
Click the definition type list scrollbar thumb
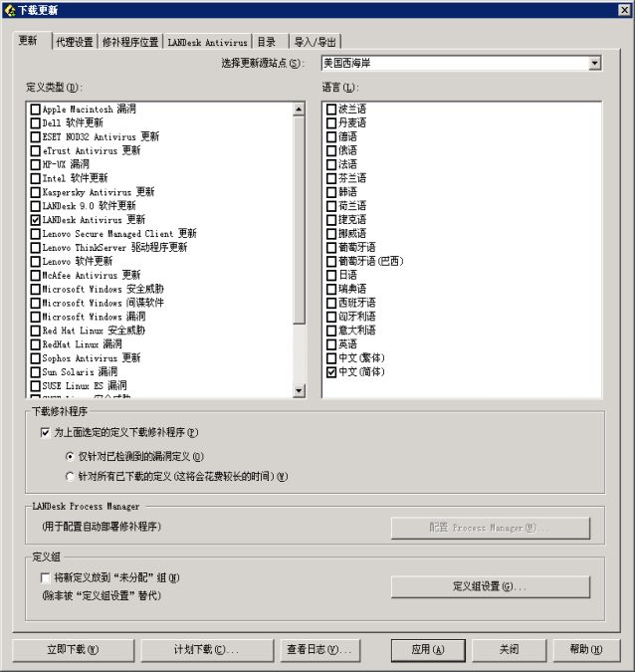299,220
